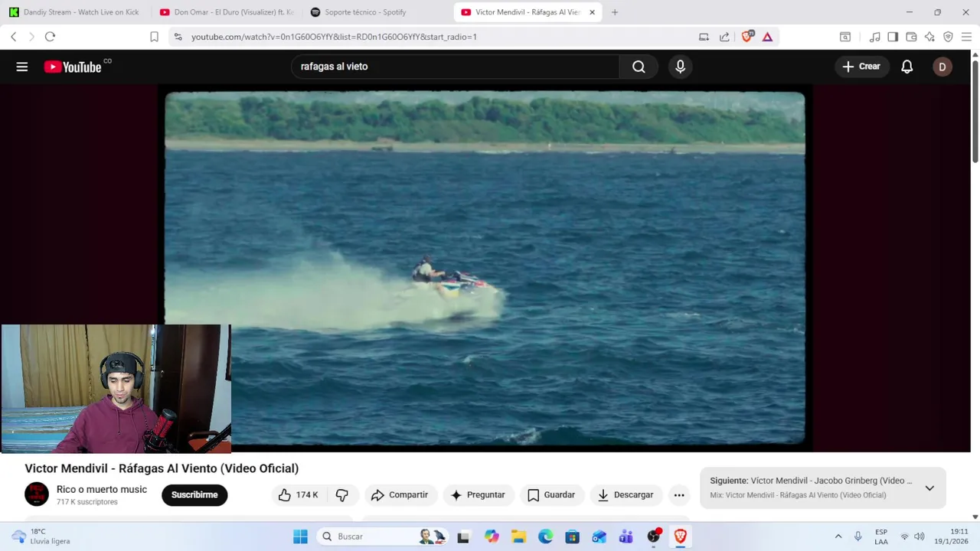Click the '717 K suscriptores' text
Viewport: 980px width, 551px height.
(87, 502)
